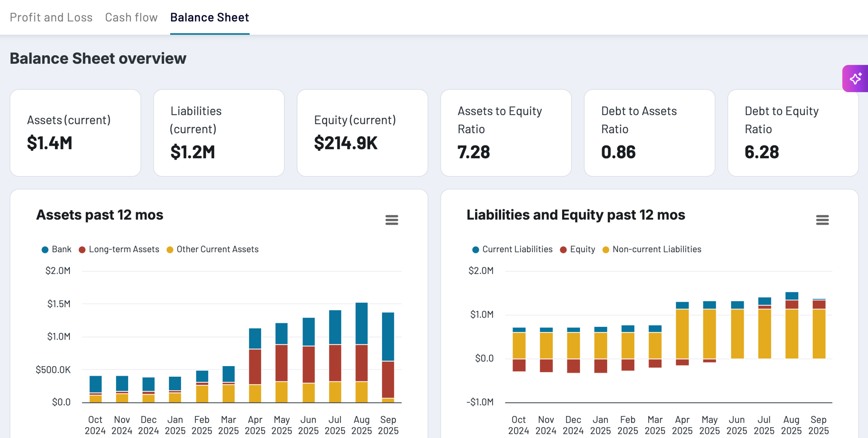Open Assets chart hamburger menu
The width and height of the screenshot is (868, 438).
(392, 220)
